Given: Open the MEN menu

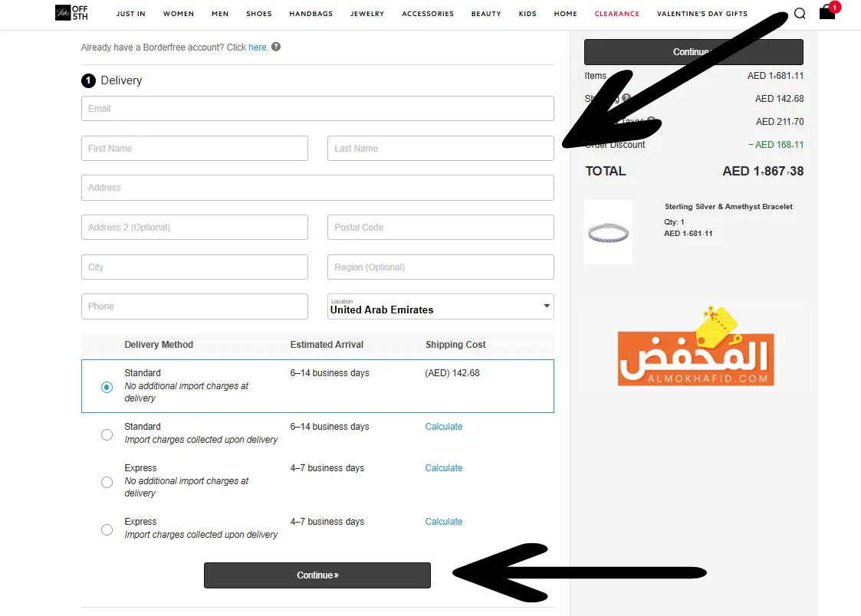Looking at the screenshot, I should click(x=219, y=14).
